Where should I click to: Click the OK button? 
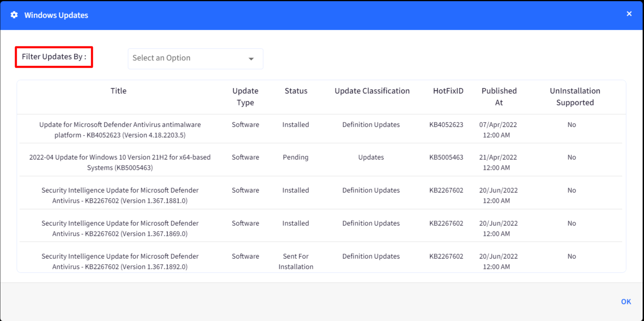(x=626, y=302)
